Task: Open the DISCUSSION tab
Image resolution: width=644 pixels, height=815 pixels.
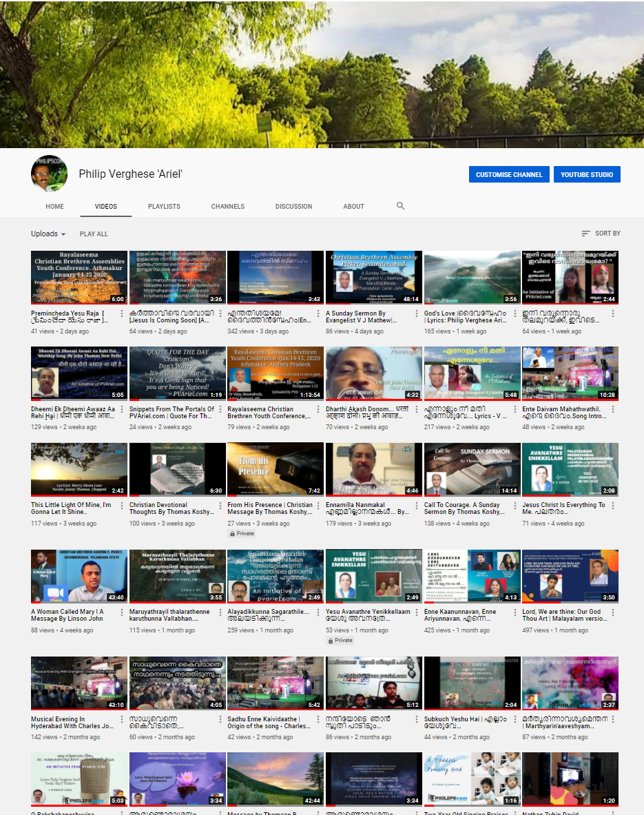Action: [x=294, y=206]
